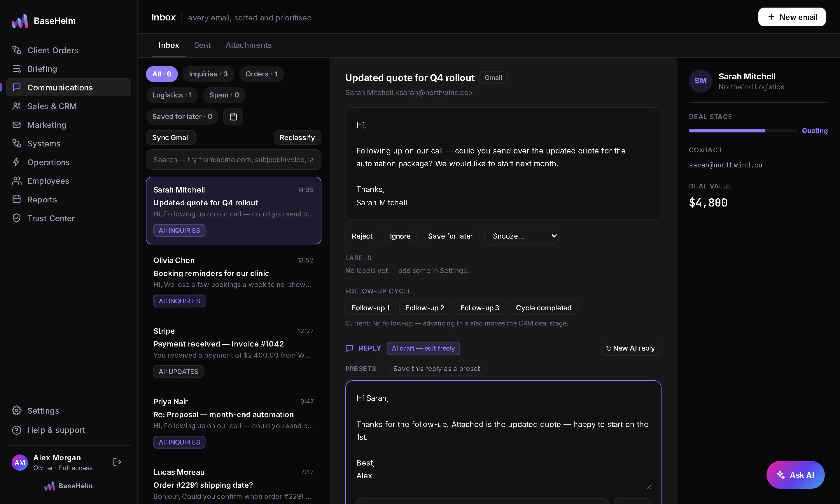The image size is (840, 504).
Task: Open the Employees sidebar icon
Action: tap(17, 181)
